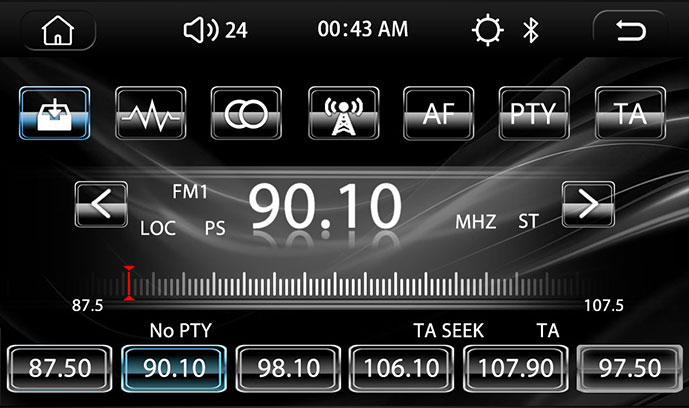
Task: Click the 107.5 scale maximum label
Action: coord(604,305)
